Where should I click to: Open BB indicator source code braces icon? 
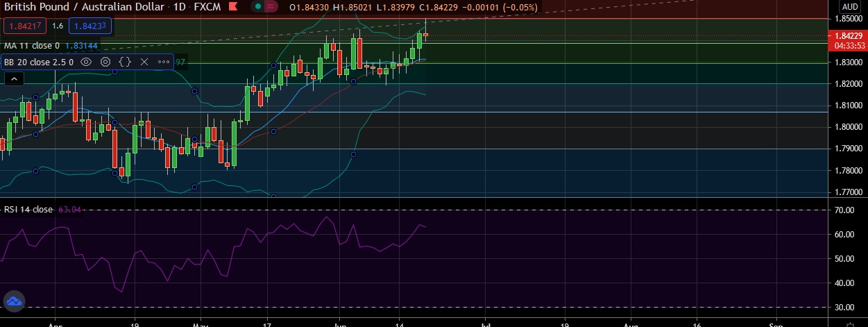click(x=125, y=62)
